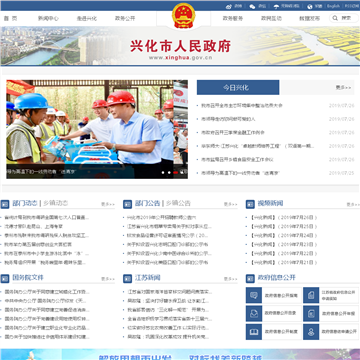Click the 部门公告 section icon

pos(128,204)
